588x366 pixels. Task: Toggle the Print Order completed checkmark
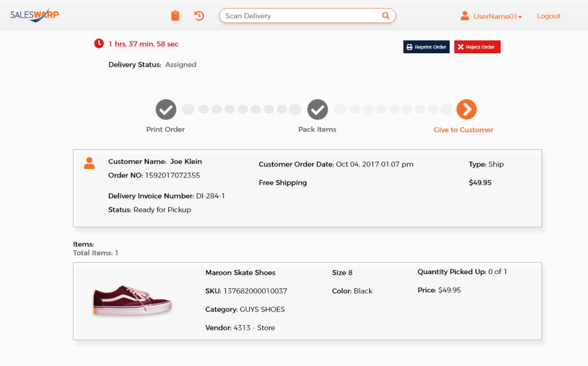pos(165,109)
